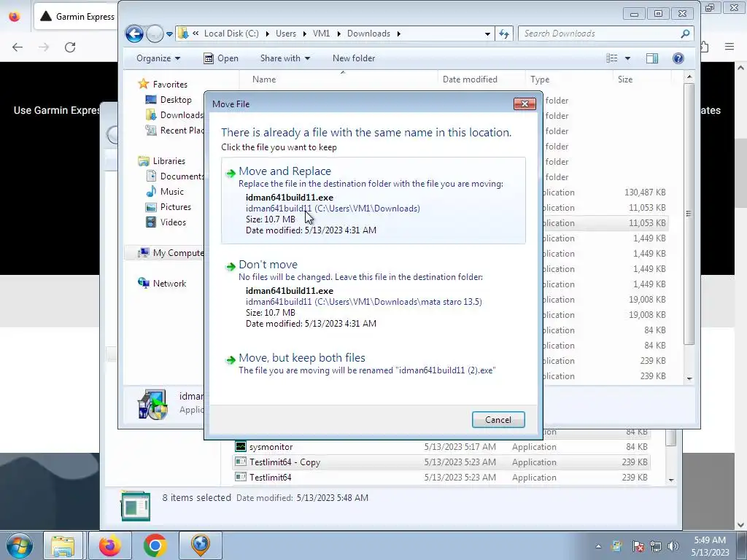Click VM1 in the address path
This screenshot has height=560, width=747.
click(x=321, y=34)
